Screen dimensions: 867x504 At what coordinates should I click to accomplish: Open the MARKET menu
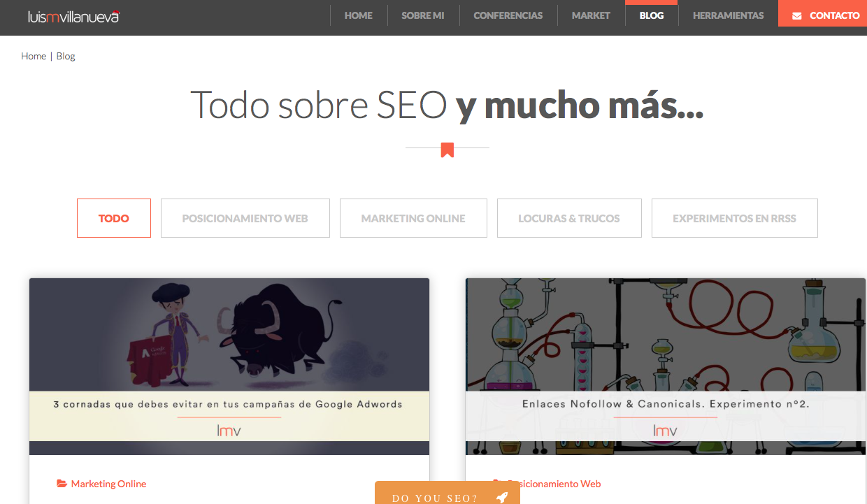[591, 14]
